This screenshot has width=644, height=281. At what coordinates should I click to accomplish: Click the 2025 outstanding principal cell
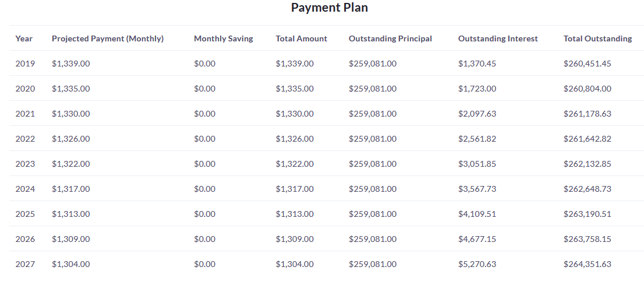pos(373,214)
